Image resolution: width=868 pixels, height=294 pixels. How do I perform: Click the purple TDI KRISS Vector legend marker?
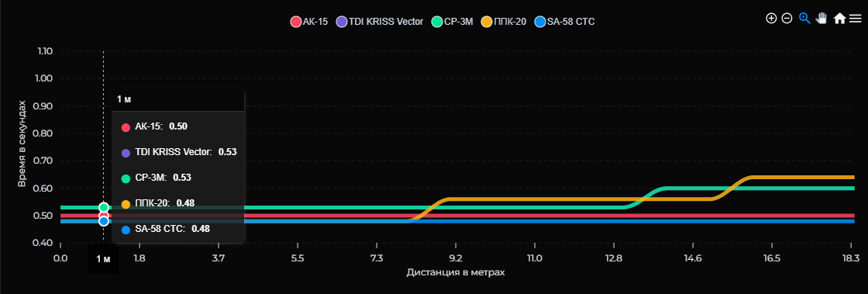click(342, 22)
